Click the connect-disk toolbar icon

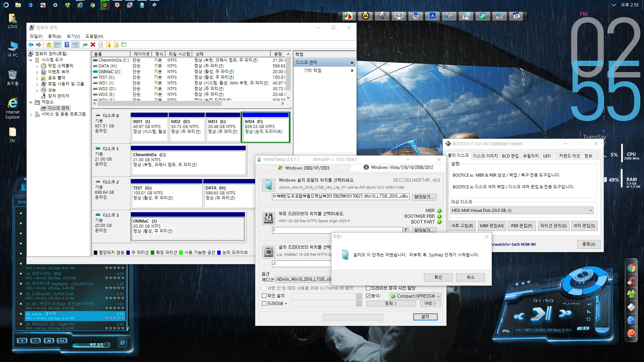tap(85, 45)
